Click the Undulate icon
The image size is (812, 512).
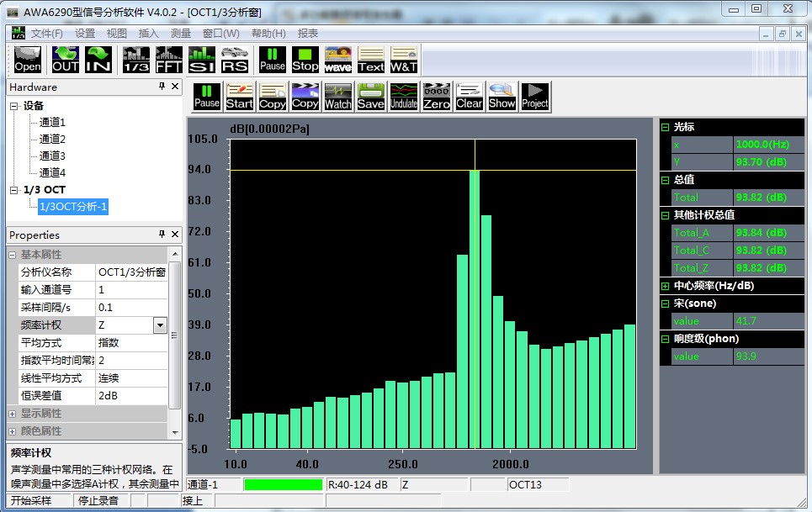click(x=403, y=97)
